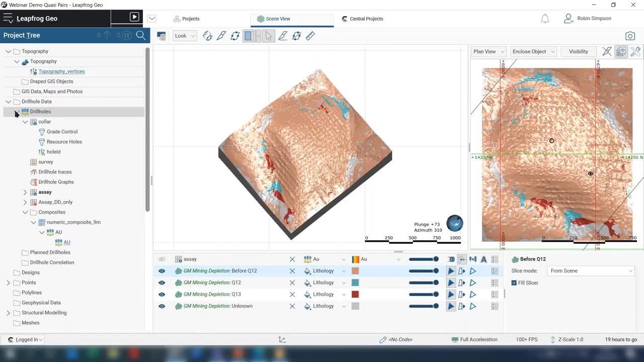Click the Visibility button
This screenshot has width=644, height=362.
point(579,51)
